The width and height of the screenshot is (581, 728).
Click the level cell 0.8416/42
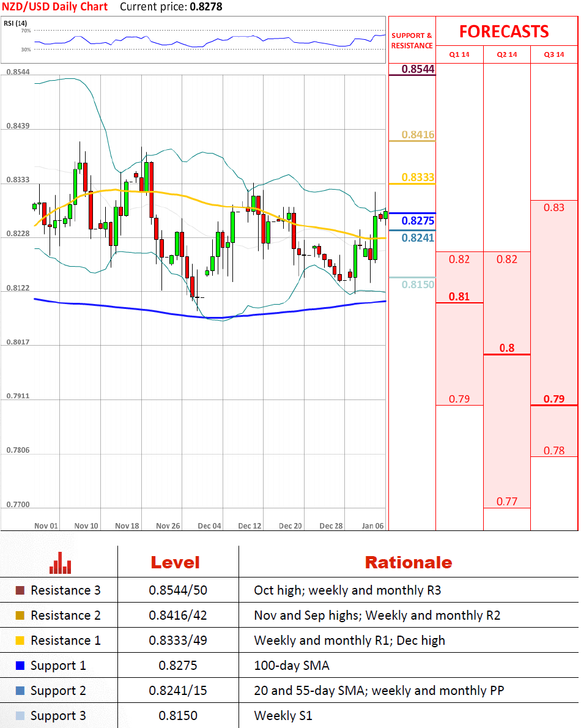(x=178, y=615)
